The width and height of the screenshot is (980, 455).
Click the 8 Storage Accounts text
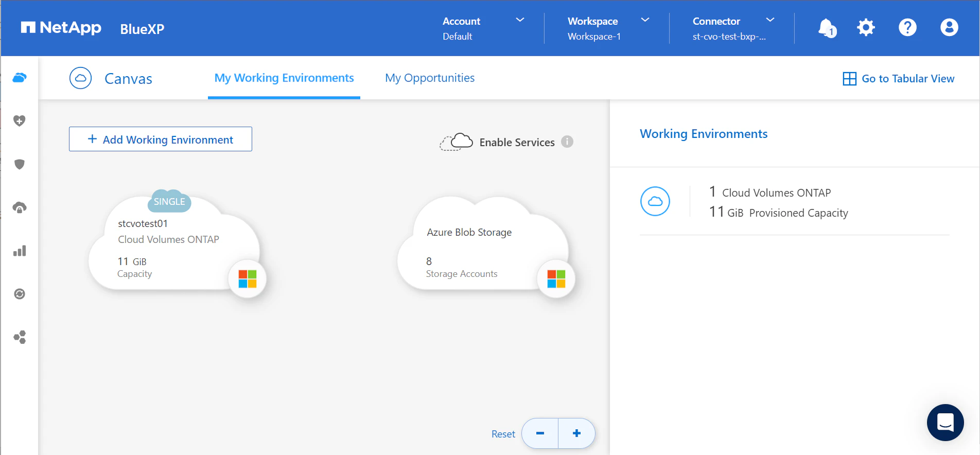[x=462, y=267]
